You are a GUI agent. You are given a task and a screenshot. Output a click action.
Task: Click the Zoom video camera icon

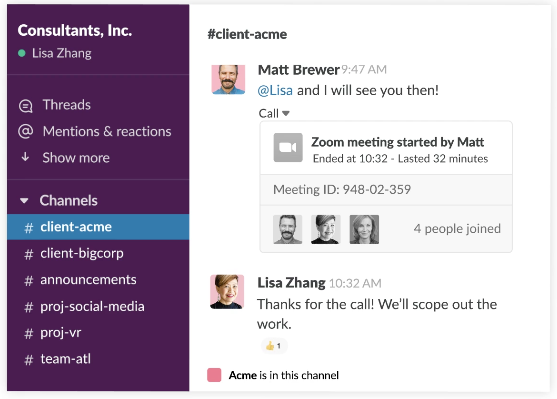click(288, 147)
